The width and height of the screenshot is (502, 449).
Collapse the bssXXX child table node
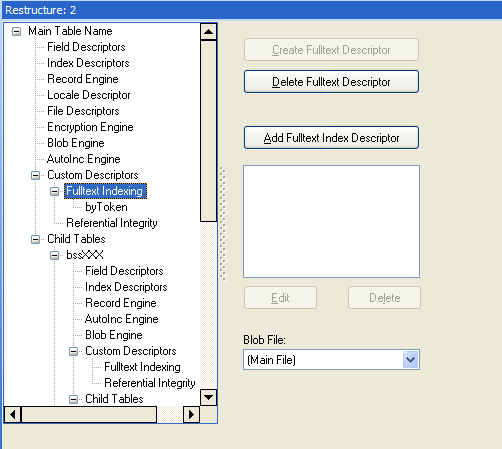tap(54, 256)
